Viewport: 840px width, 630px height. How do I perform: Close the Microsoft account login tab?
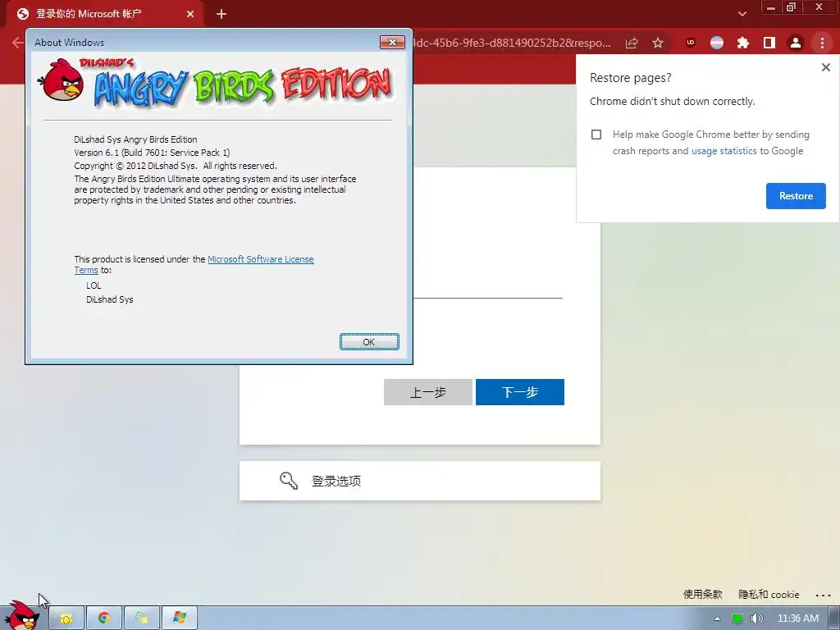click(190, 14)
